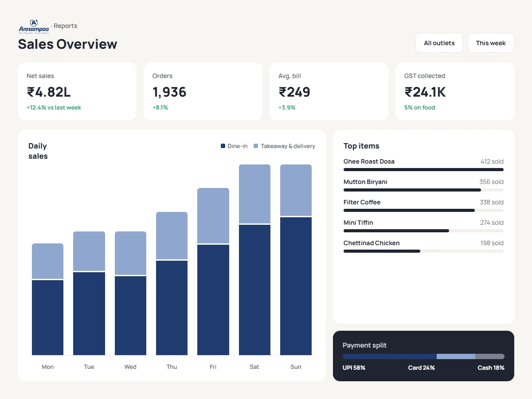Click the Wednesday dine-in bar segment
The width and height of the screenshot is (532, 399).
[130, 316]
